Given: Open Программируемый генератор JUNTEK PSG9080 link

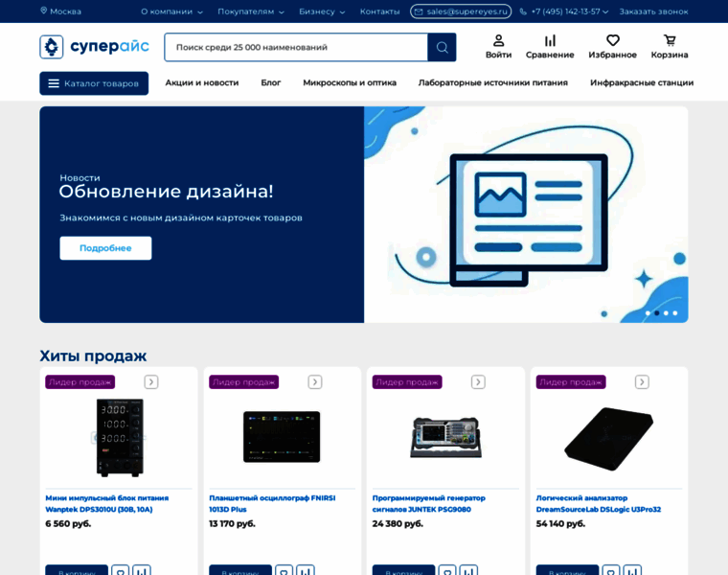Looking at the screenshot, I should [428, 503].
